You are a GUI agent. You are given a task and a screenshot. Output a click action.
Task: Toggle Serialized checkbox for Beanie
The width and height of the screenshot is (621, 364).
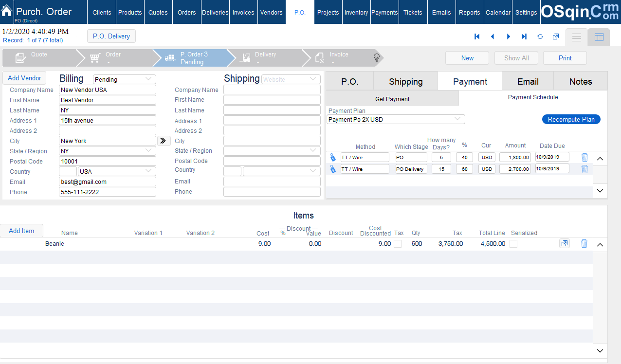pyautogui.click(x=513, y=244)
